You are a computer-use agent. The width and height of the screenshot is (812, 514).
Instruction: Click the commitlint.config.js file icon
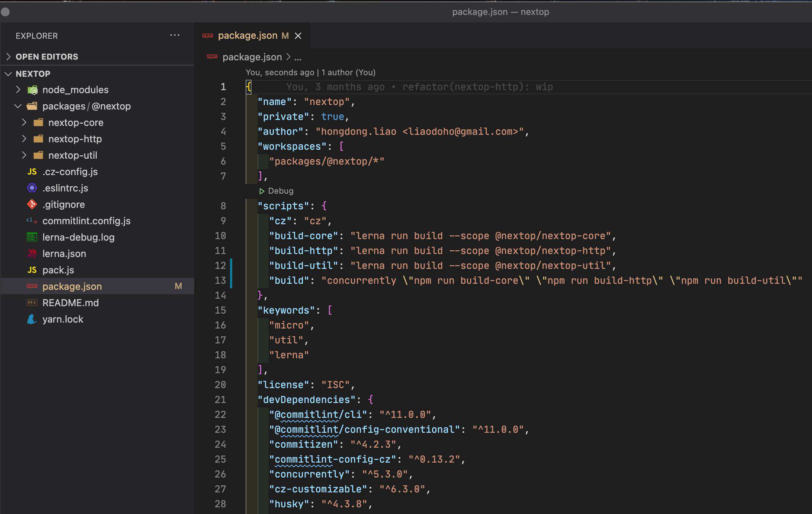tap(32, 221)
